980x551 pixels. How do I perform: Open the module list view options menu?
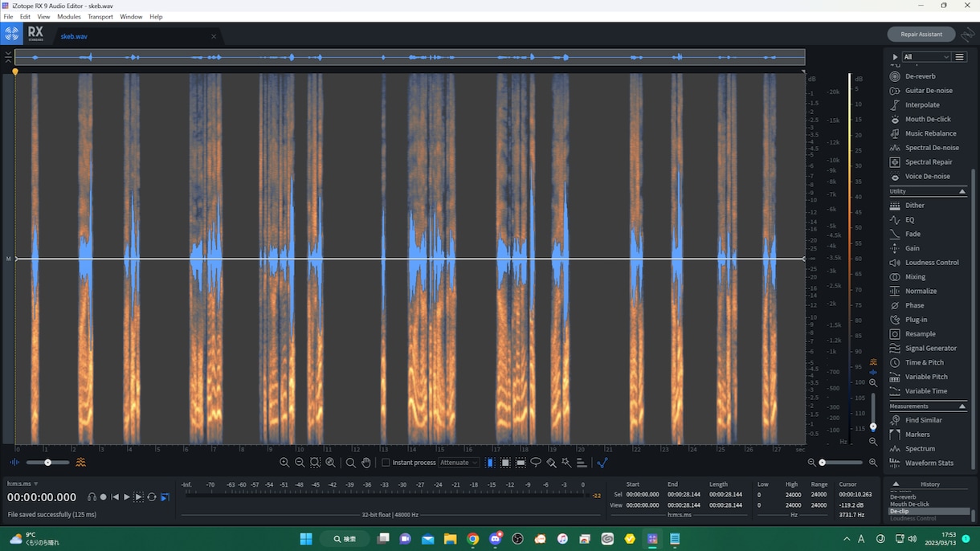(x=959, y=57)
